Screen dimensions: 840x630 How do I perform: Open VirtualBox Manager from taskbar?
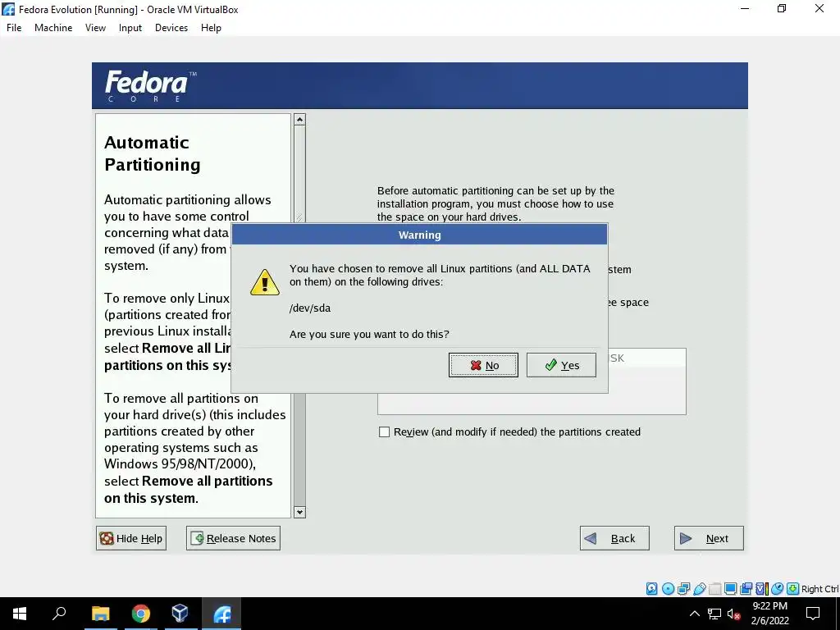point(180,614)
